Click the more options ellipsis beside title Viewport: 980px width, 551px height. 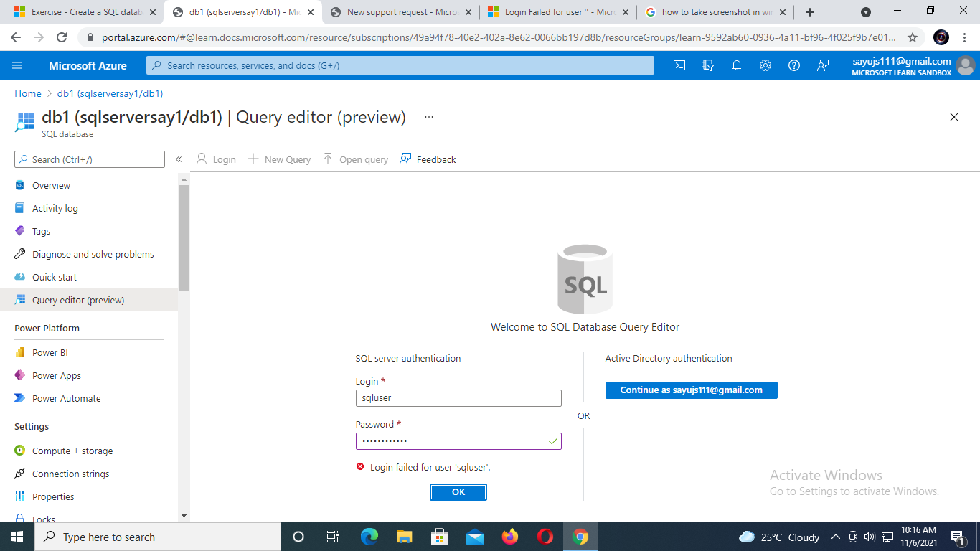(x=429, y=117)
